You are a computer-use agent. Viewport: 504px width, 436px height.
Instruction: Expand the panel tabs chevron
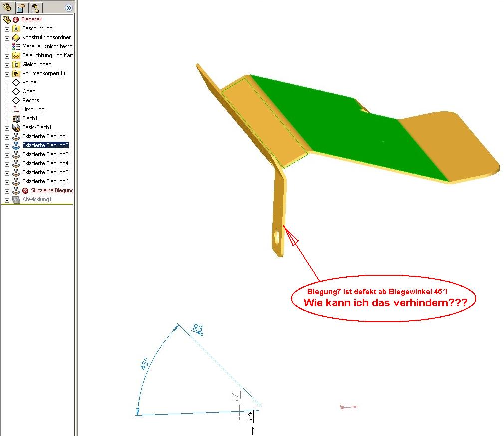[x=68, y=7]
